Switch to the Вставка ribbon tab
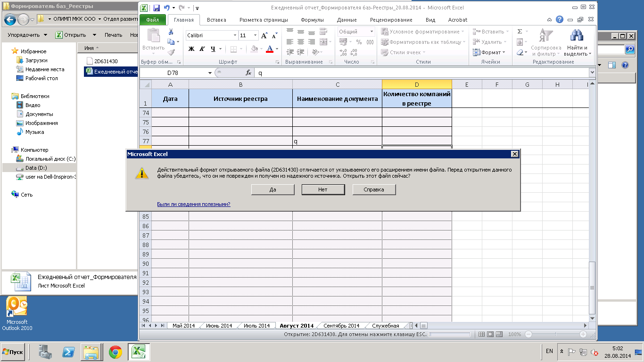Viewport: 644px width, 362px height. pyautogui.click(x=216, y=20)
